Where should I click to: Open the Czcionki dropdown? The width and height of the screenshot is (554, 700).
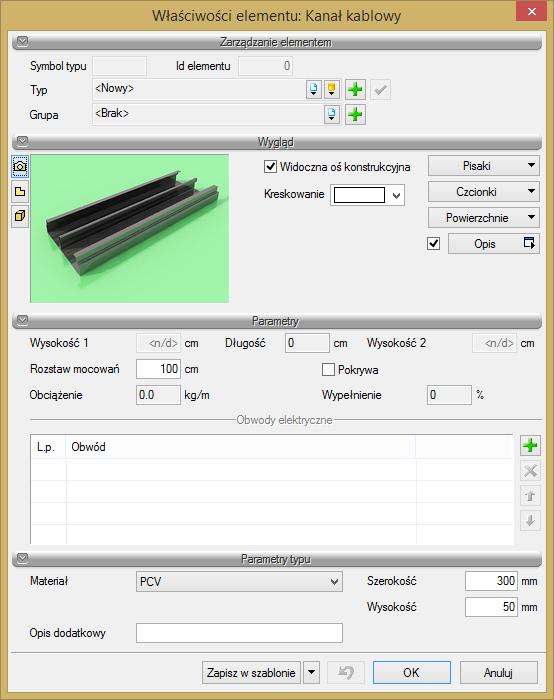(484, 192)
